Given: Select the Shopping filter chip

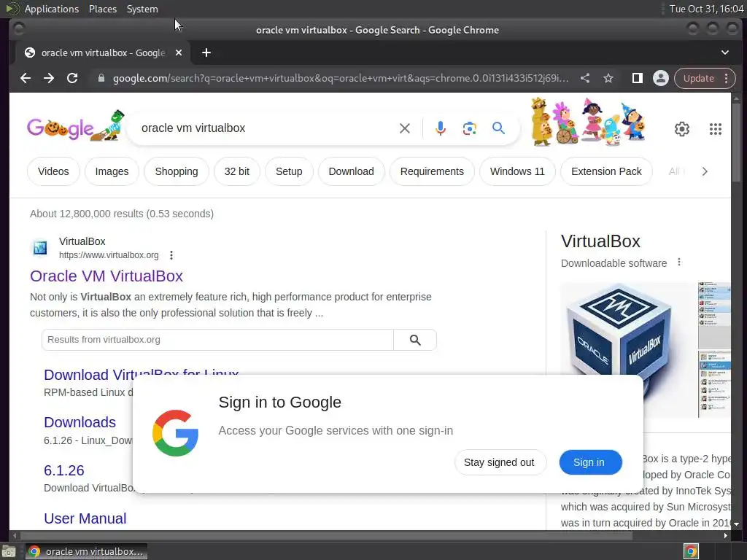Looking at the screenshot, I should 177,171.
